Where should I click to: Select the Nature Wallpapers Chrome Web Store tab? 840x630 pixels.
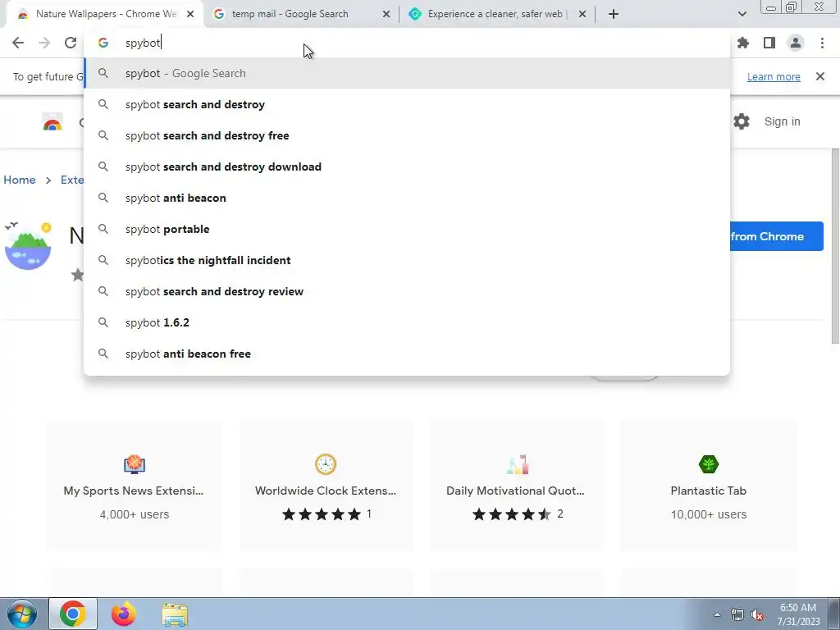(x=105, y=14)
